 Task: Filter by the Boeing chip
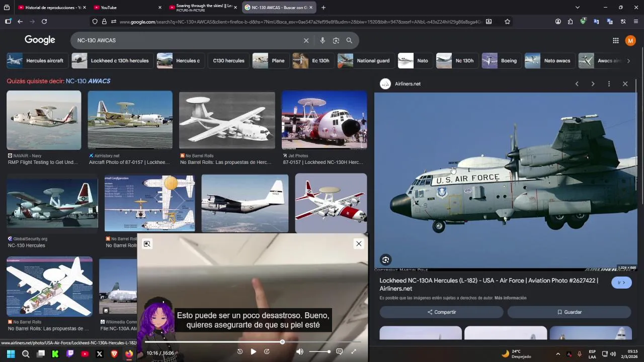[x=501, y=61]
